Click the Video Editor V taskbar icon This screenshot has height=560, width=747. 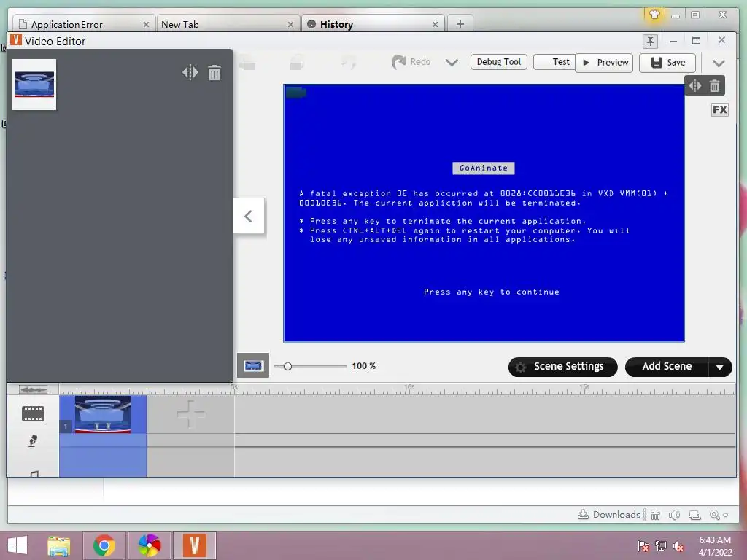point(194,545)
